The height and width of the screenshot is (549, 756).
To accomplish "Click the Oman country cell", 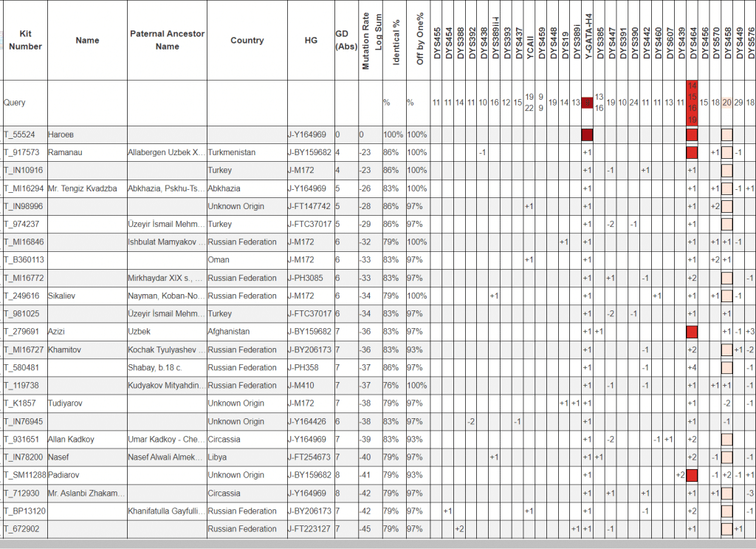I will (219, 260).
